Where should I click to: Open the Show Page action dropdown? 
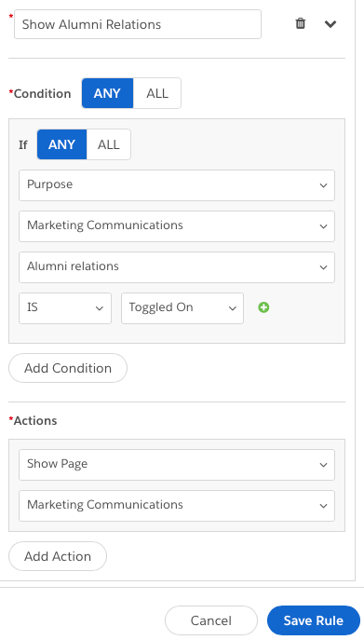(177, 465)
